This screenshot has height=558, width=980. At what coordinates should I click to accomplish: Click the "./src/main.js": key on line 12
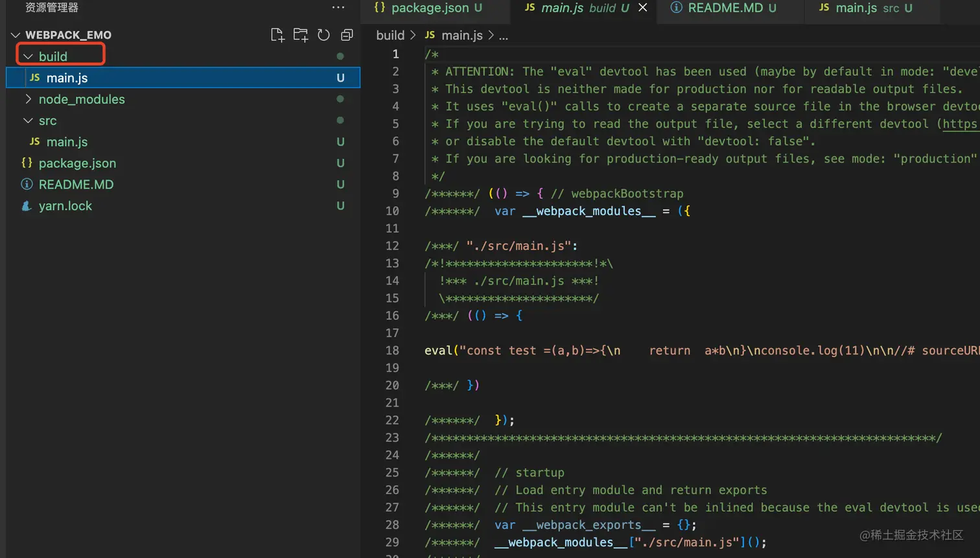click(522, 246)
